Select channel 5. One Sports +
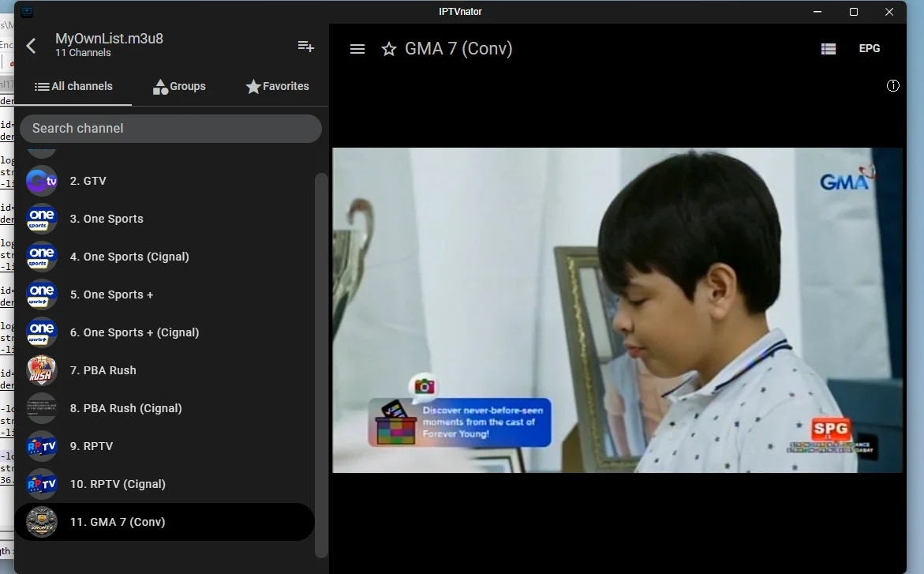Screen dimensions: 924x574 tap(165, 295)
